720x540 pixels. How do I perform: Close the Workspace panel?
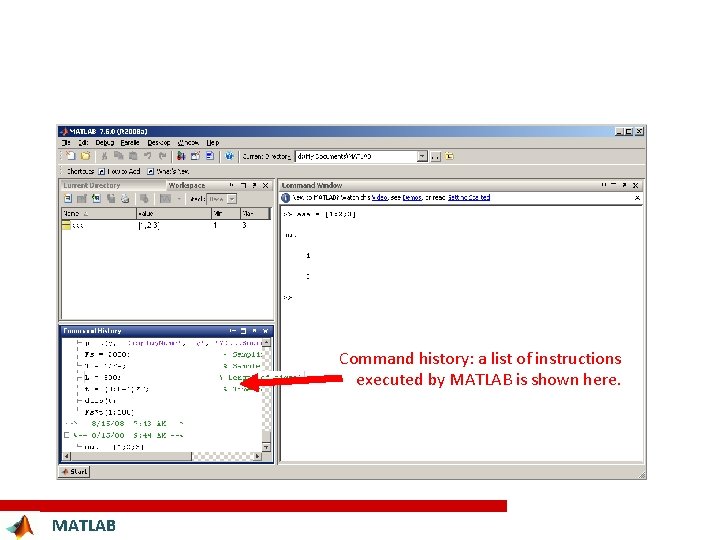(x=265, y=185)
